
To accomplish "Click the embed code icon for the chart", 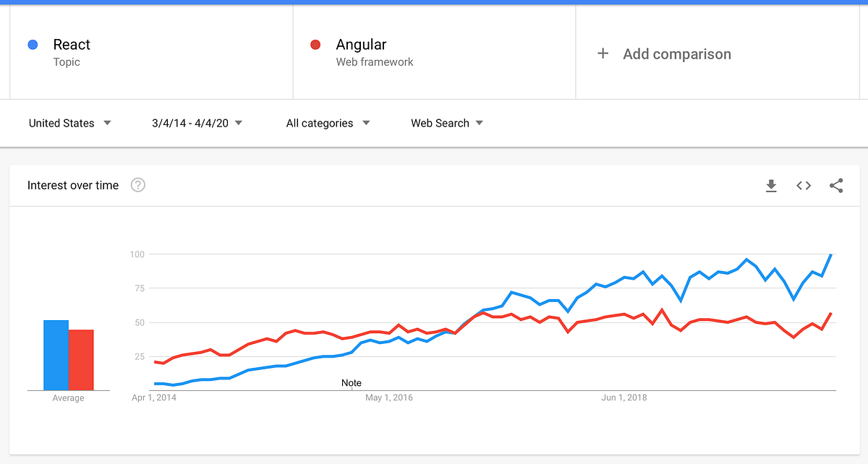I will [x=803, y=186].
